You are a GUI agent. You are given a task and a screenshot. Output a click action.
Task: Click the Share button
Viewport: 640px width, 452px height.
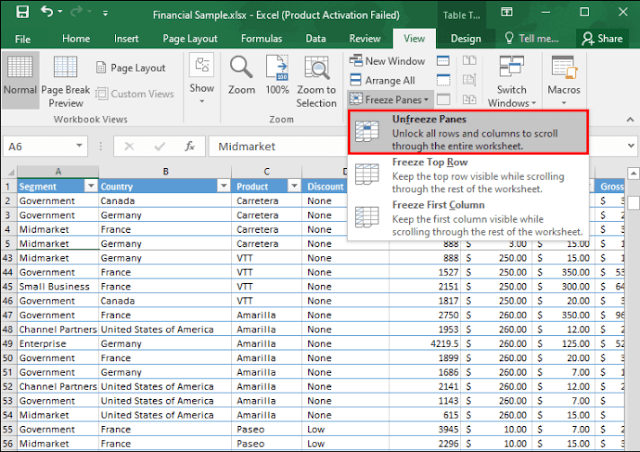(x=602, y=39)
